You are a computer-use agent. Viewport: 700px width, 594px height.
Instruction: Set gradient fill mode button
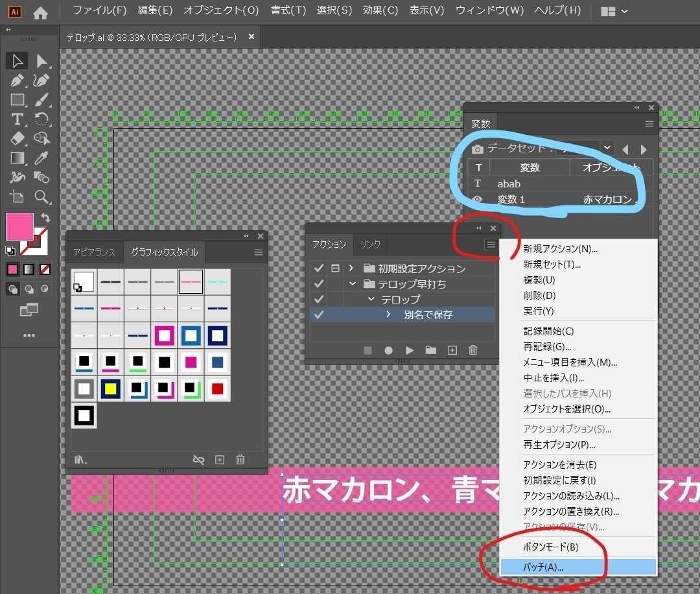29,269
